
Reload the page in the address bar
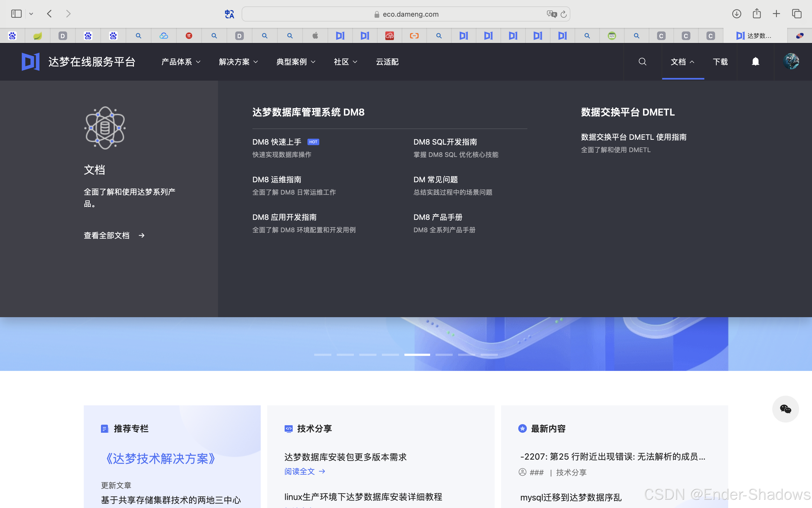(x=564, y=14)
